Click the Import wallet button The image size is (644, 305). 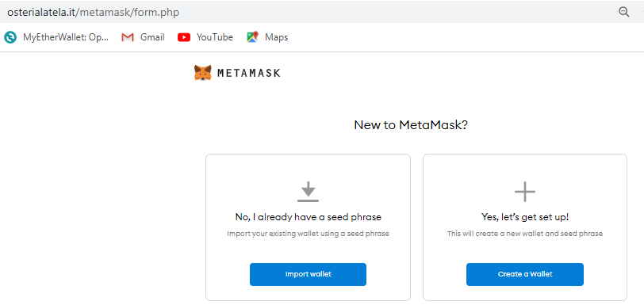[x=308, y=274]
